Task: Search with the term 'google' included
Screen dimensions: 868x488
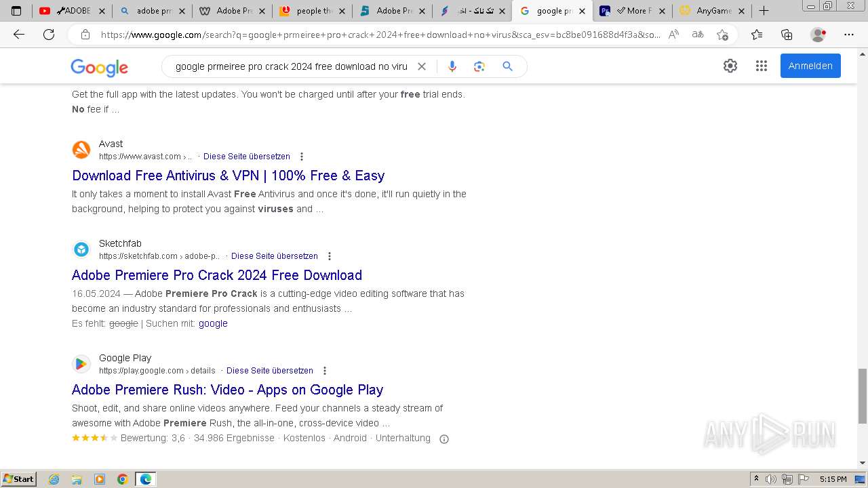Action: 213,323
